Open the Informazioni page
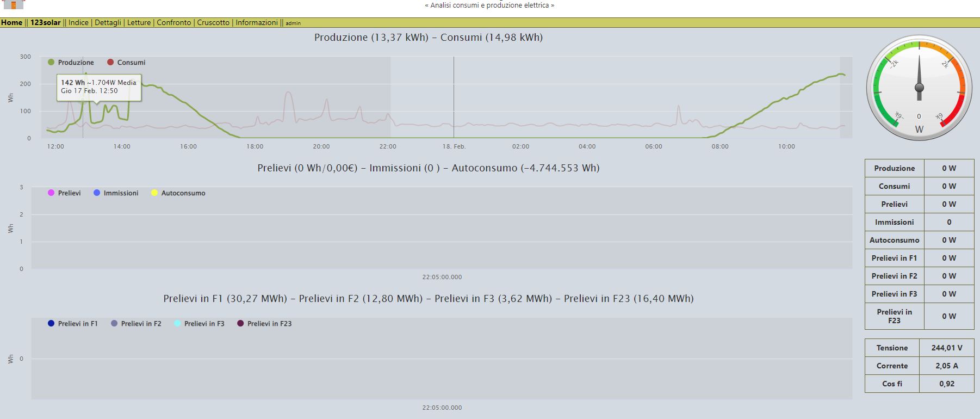This screenshot has width=980, height=419. point(257,22)
